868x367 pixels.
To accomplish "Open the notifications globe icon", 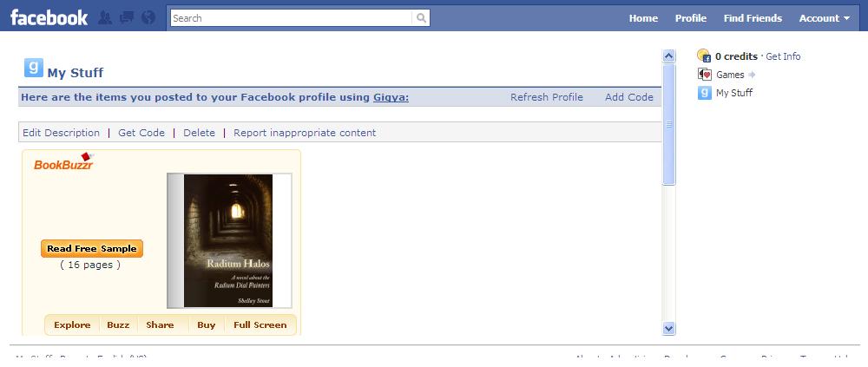I will coord(148,17).
